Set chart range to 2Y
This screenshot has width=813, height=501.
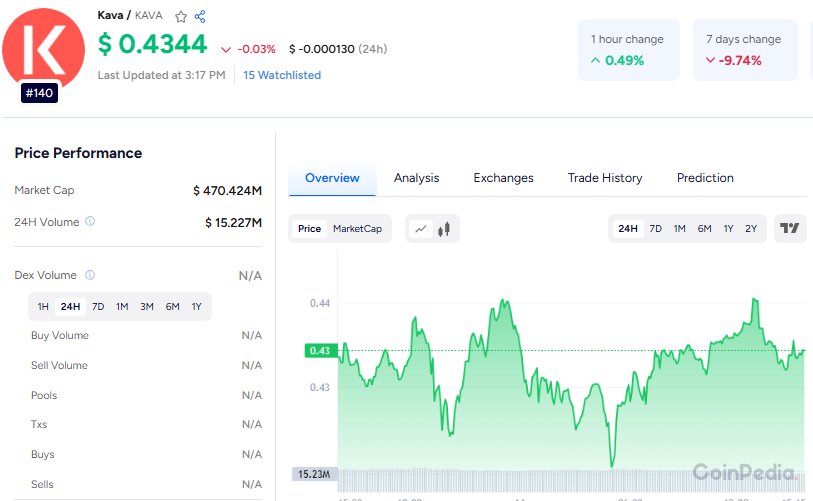[751, 229]
